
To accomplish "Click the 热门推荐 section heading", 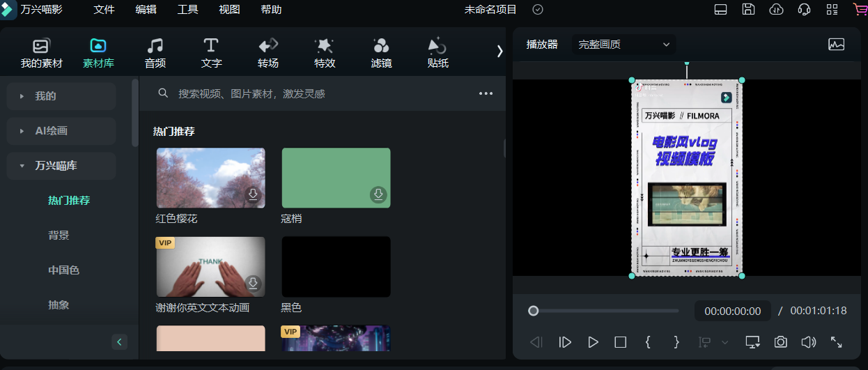I will 174,131.
